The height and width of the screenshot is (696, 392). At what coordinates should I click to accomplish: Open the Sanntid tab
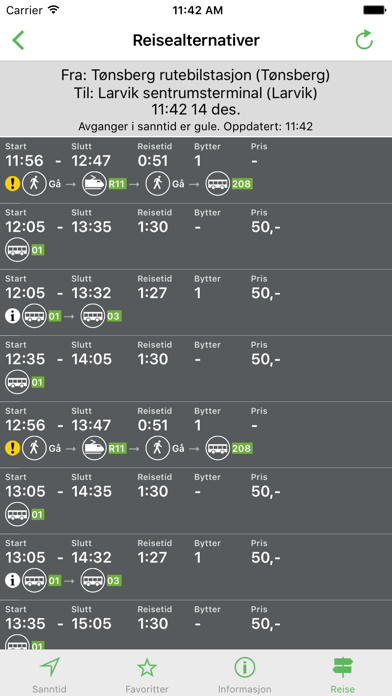click(x=49, y=675)
